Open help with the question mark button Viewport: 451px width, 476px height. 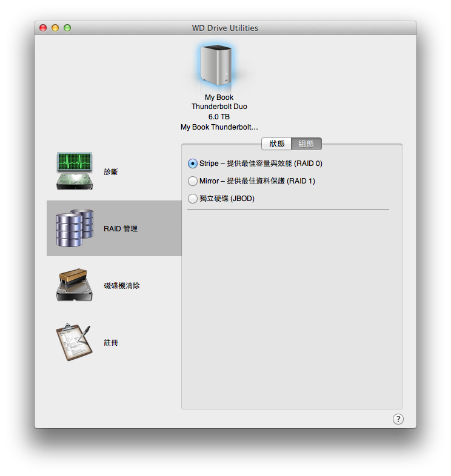point(398,419)
